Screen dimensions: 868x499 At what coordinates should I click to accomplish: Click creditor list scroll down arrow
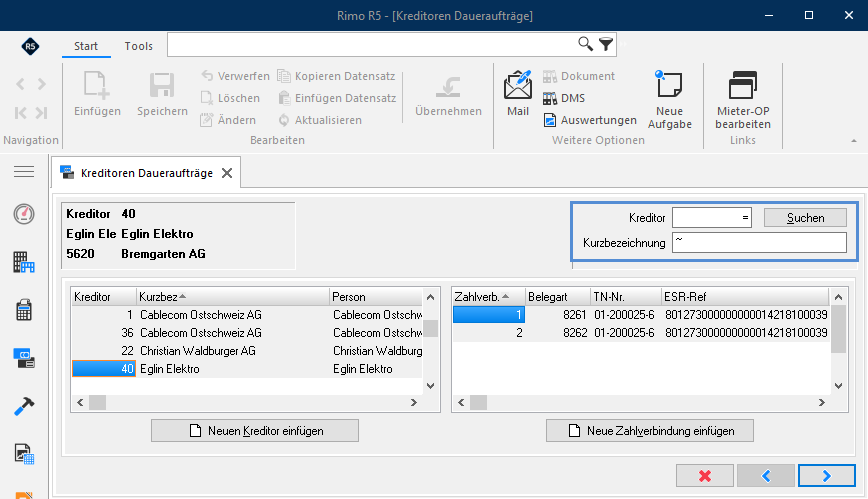click(x=431, y=386)
